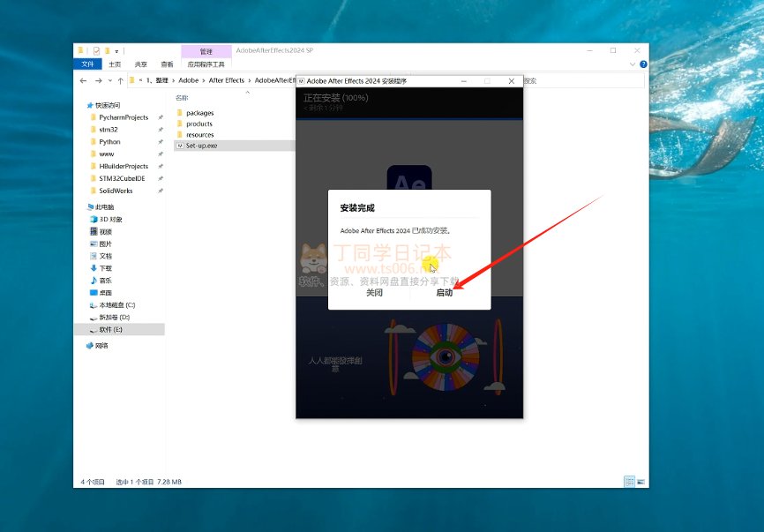
Task: Open the packages folder
Action: [x=199, y=113]
